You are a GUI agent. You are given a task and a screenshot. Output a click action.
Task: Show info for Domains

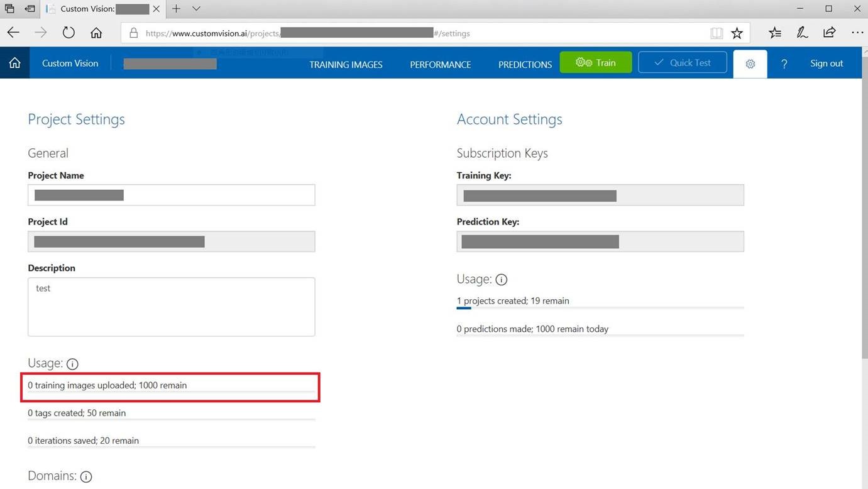86,476
